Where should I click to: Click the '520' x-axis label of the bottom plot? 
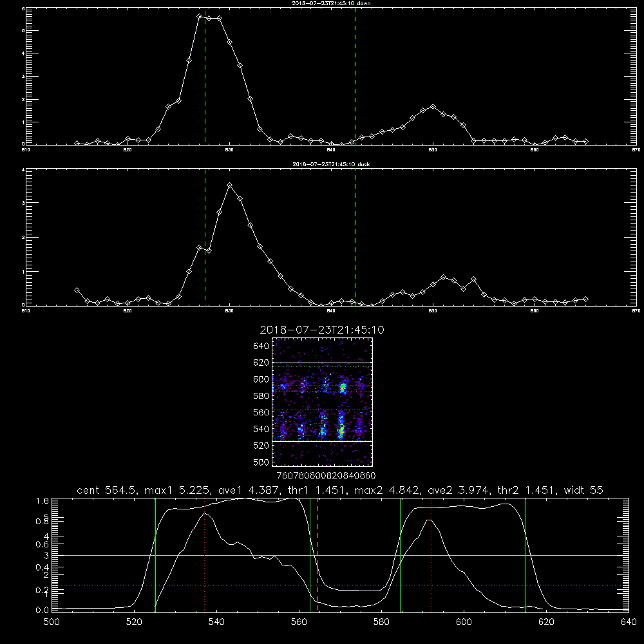coord(134,622)
